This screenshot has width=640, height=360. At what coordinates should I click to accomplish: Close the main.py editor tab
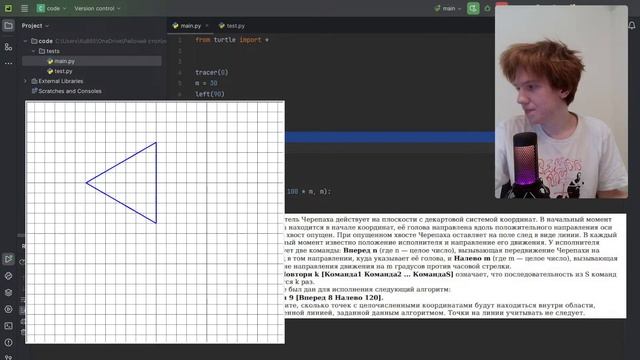click(x=207, y=26)
